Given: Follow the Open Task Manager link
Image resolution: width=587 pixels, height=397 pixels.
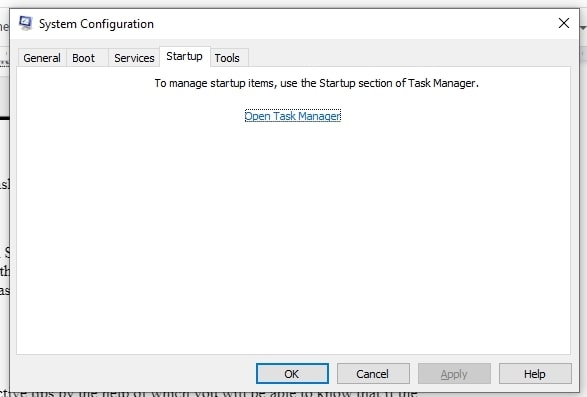Looking at the screenshot, I should click(293, 116).
